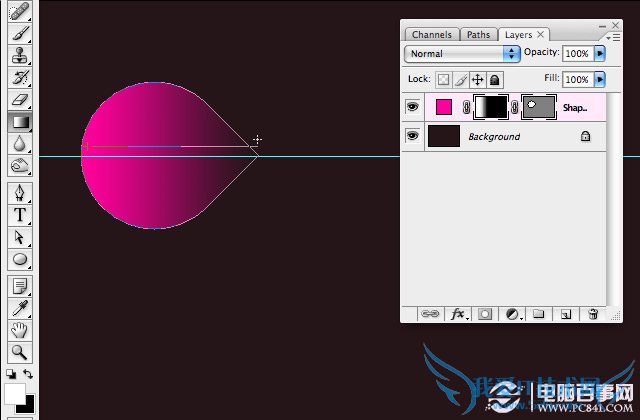Select the Hand tool
Screen dimensions: 640x420
pos(20,331)
